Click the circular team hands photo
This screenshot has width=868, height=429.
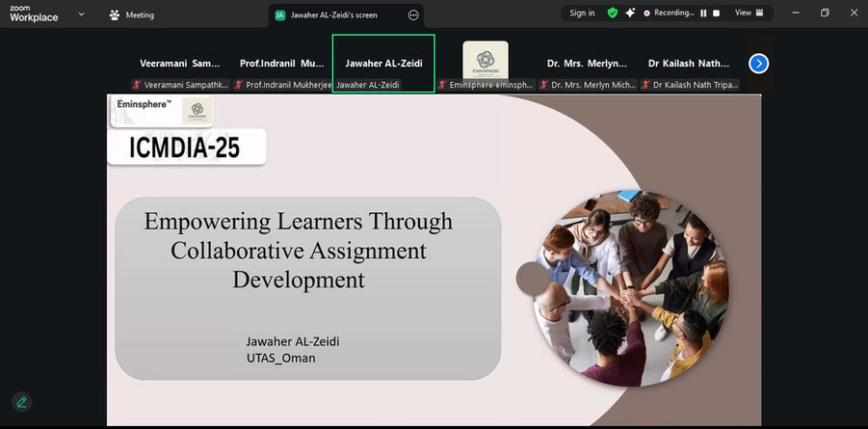pyautogui.click(x=630, y=288)
